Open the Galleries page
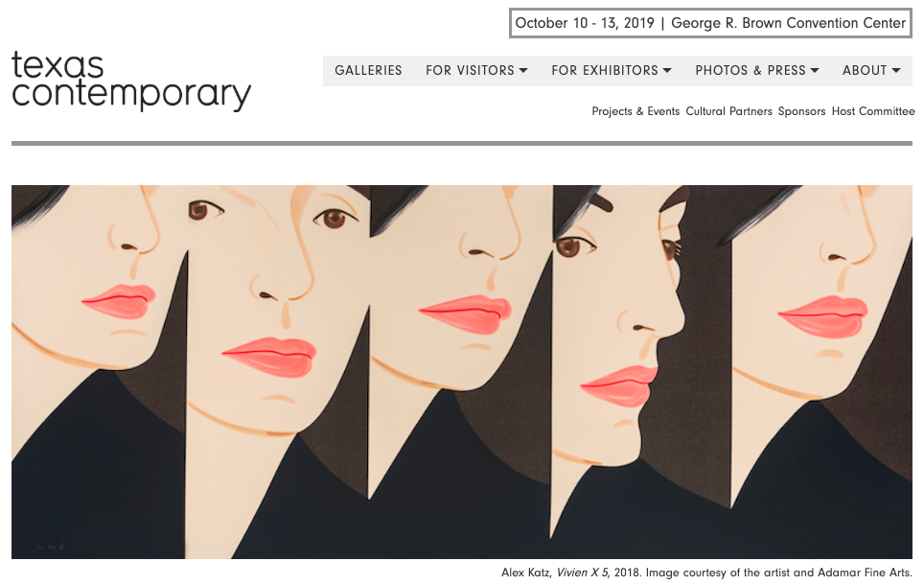 368,70
